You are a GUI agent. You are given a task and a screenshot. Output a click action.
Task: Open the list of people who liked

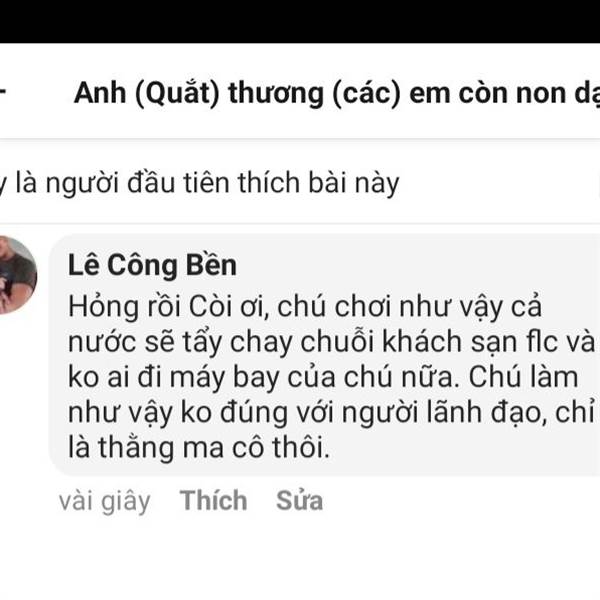click(x=199, y=183)
